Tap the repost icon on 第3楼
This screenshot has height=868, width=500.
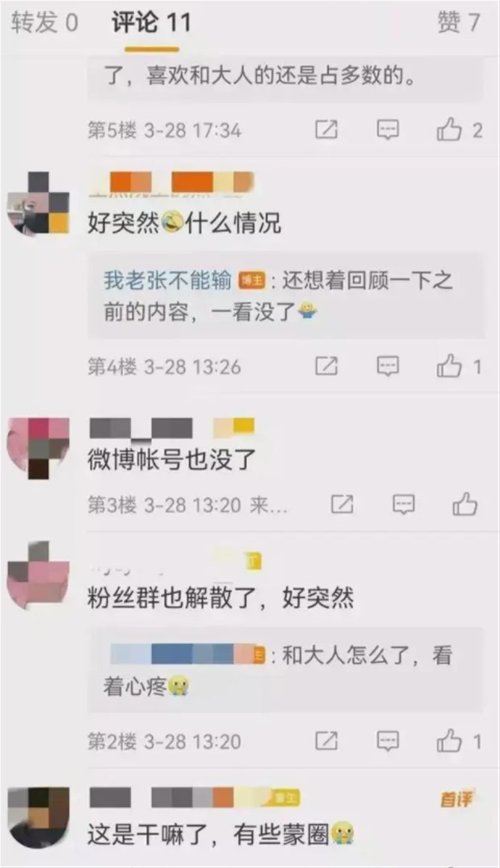tap(342, 504)
